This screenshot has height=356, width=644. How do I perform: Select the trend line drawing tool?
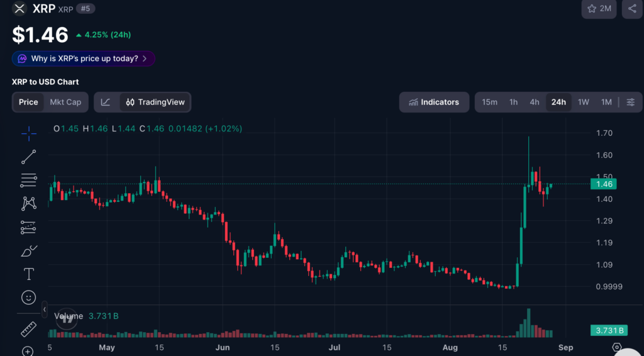(x=29, y=157)
